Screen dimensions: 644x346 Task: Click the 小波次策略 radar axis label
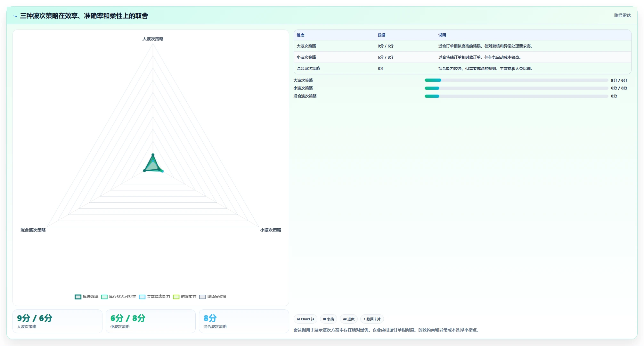pos(271,230)
